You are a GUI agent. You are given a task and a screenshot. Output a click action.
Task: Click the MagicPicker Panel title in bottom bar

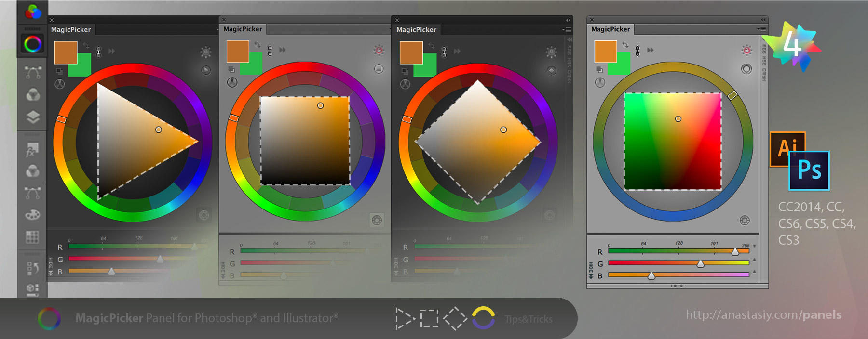click(x=206, y=318)
